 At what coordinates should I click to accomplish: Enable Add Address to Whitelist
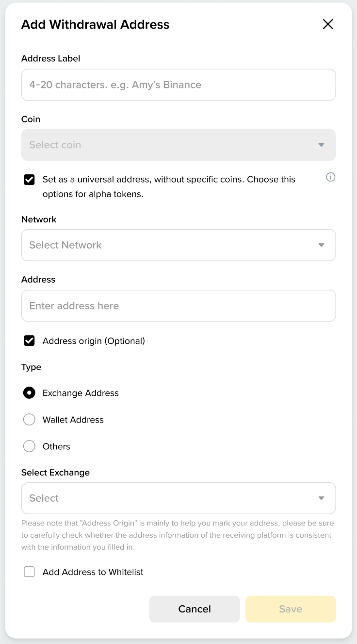(30, 572)
